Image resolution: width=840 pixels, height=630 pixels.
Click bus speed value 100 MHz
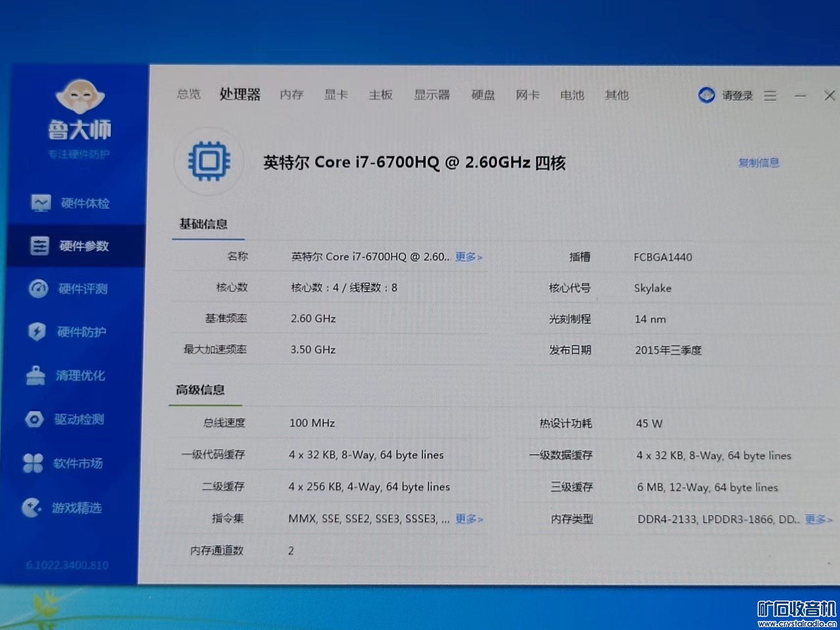click(x=312, y=423)
